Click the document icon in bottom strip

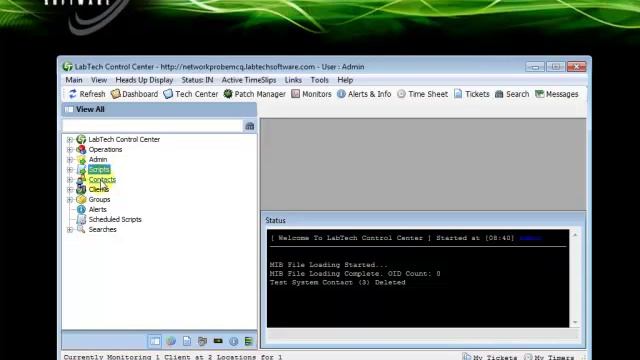pos(187,341)
